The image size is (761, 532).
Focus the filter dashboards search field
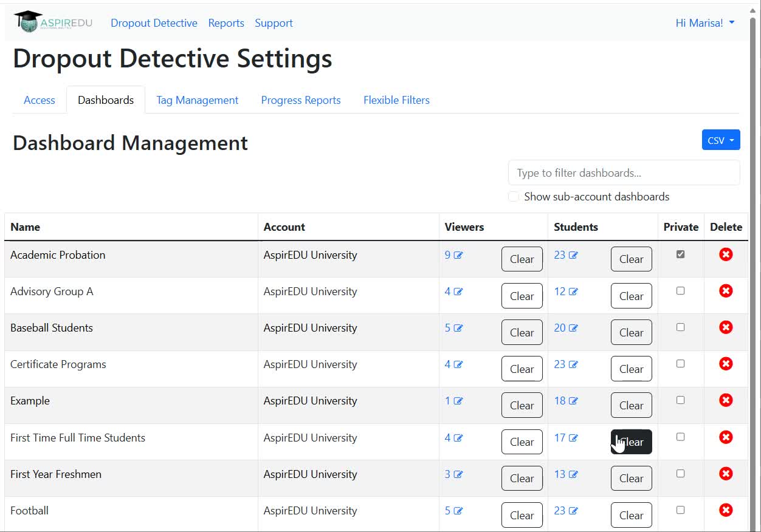point(624,173)
